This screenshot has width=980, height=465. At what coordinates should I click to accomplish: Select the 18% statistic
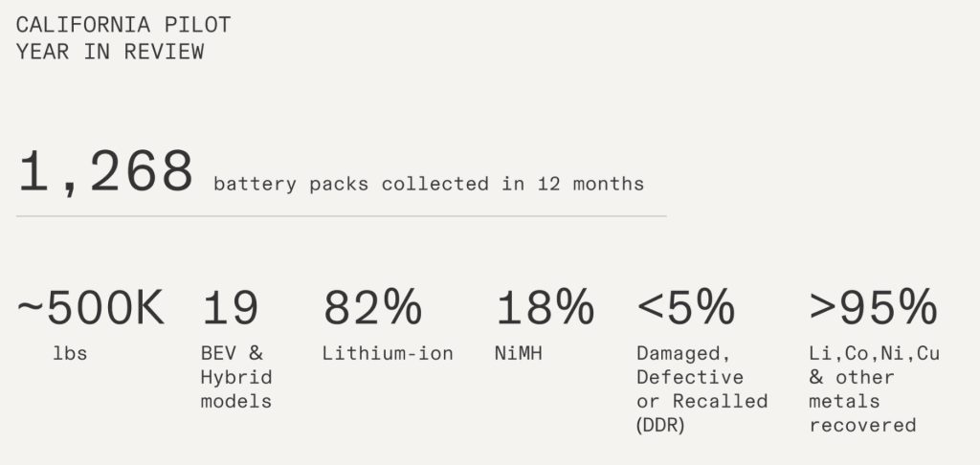click(x=545, y=307)
